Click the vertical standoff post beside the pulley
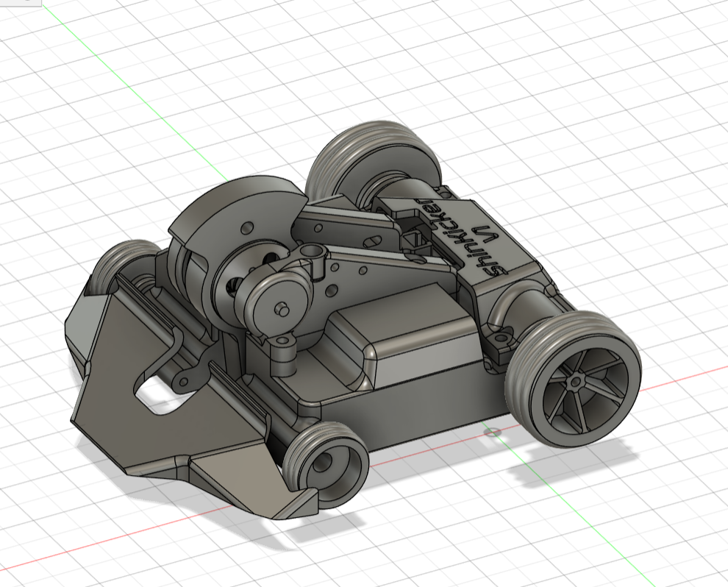 282,355
